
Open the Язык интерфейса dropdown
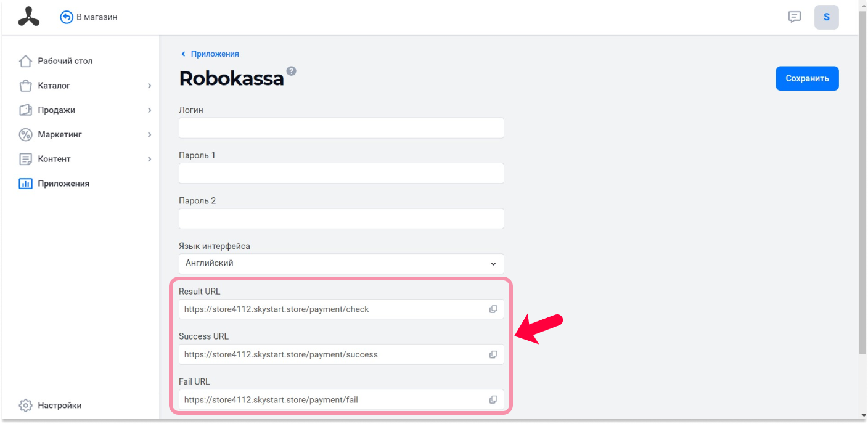click(341, 264)
